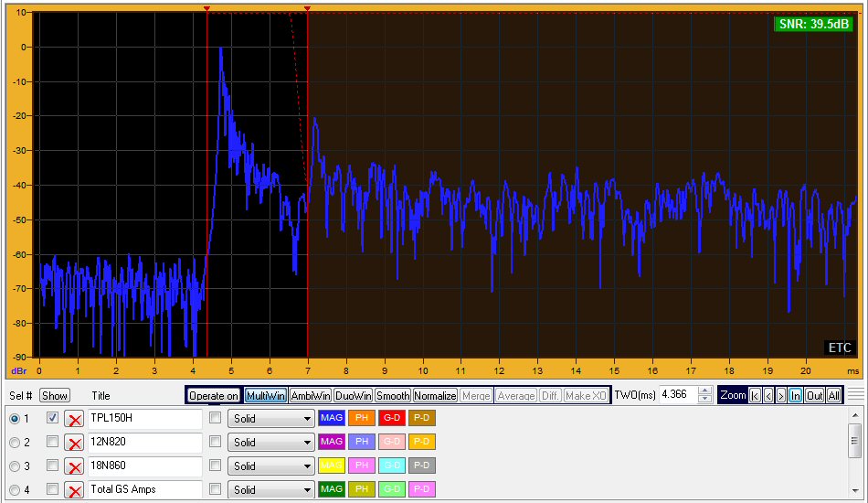
Task: Select measurement 2 radio button
Action: [x=15, y=443]
